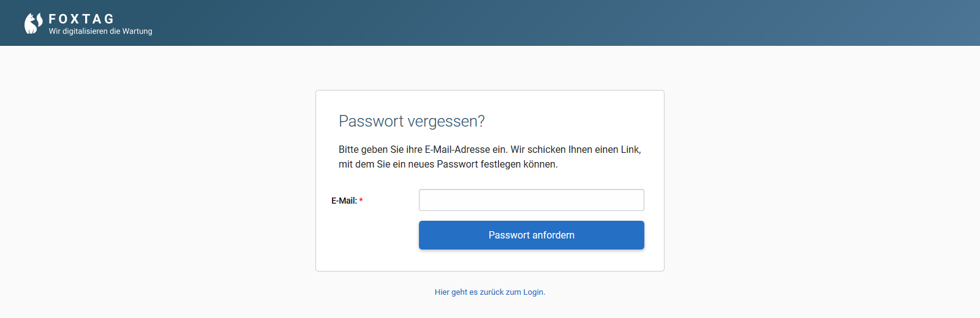
Task: Click "zurück" in the back-to-login link
Action: (491, 292)
